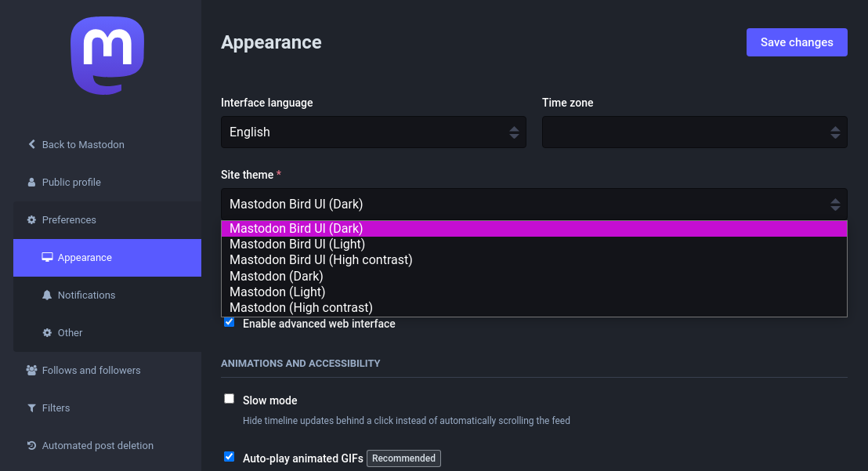The image size is (868, 471).
Task: Click the Appearance monitor icon
Action: coord(47,257)
